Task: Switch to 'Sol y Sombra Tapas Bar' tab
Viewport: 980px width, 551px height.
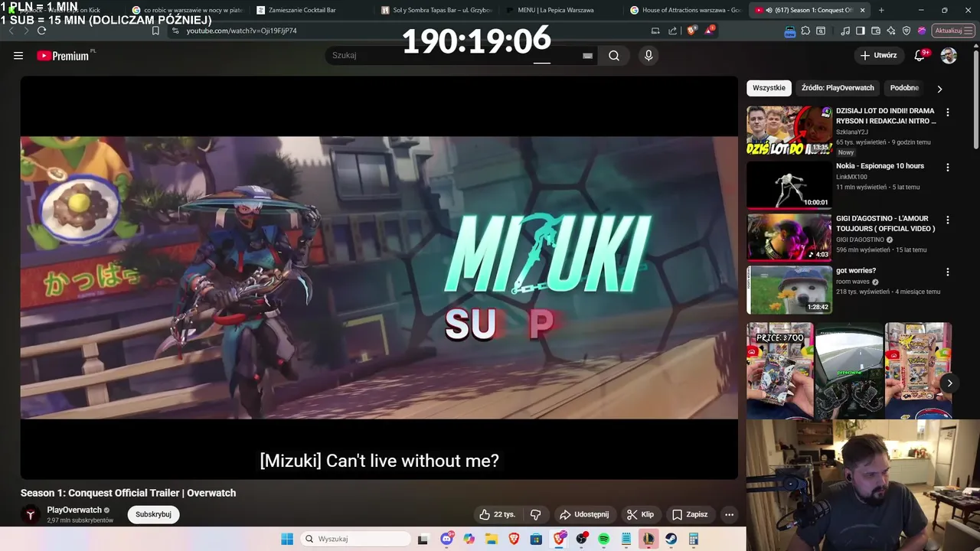Action: tap(436, 10)
